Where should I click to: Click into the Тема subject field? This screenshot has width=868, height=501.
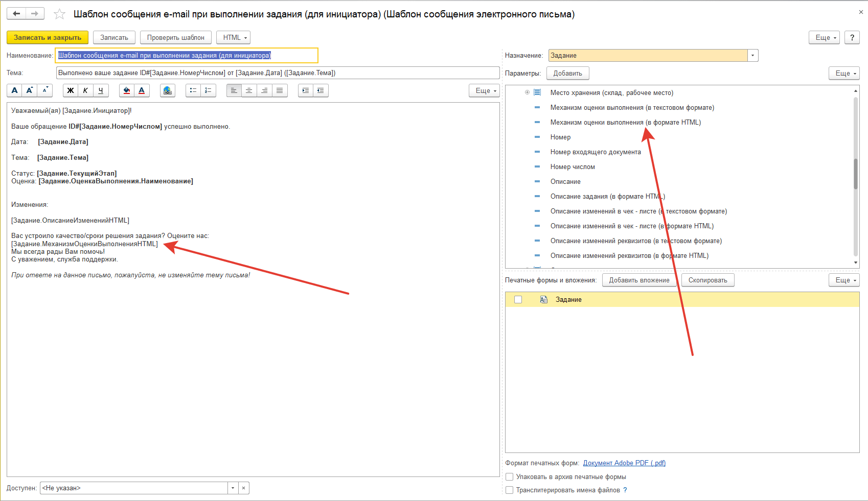click(x=277, y=73)
